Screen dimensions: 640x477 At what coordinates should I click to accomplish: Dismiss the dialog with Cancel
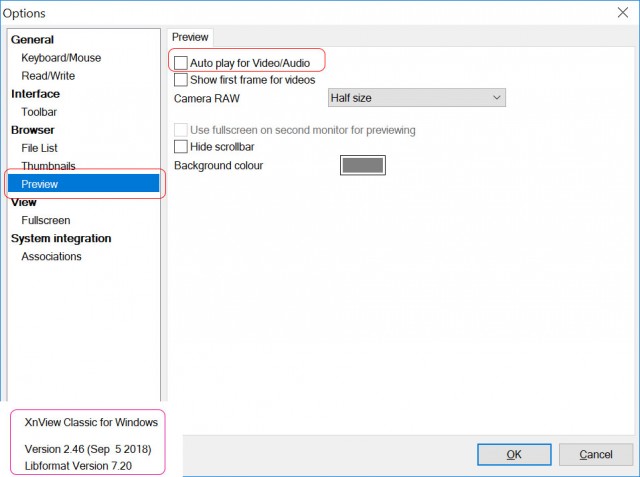point(596,455)
